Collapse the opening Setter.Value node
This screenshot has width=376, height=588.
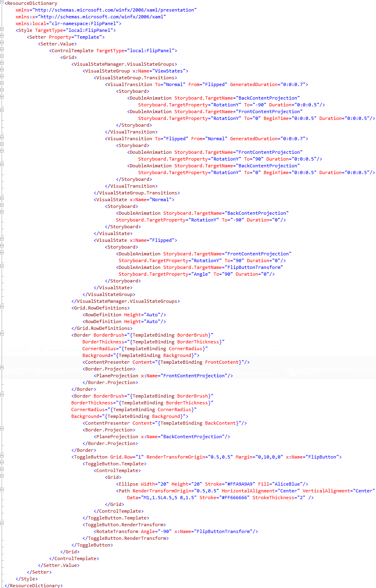click(2, 43)
